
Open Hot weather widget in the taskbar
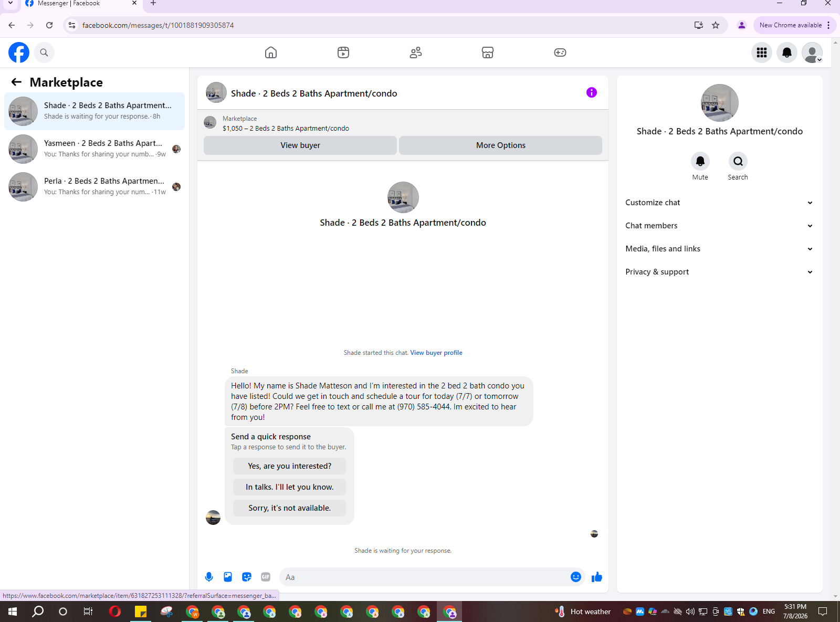point(583,612)
